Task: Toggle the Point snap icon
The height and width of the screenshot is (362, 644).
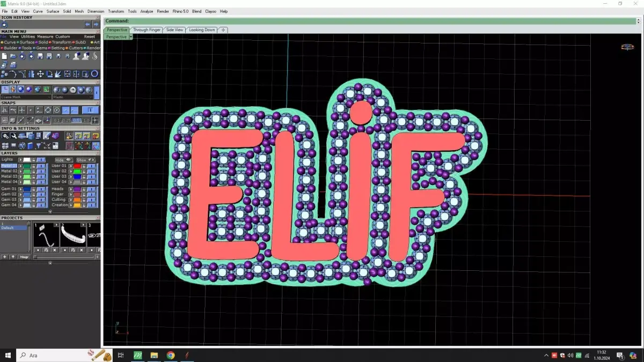Action: pyautogui.click(x=31, y=110)
